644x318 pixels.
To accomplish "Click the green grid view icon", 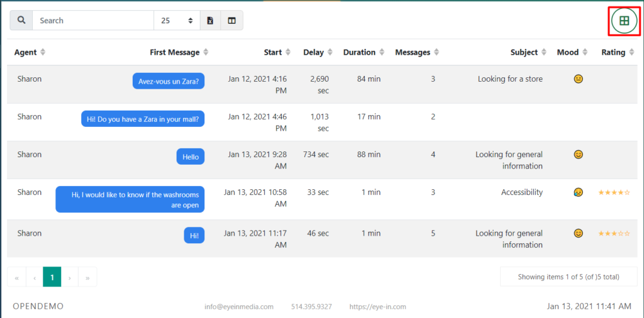I will (624, 21).
